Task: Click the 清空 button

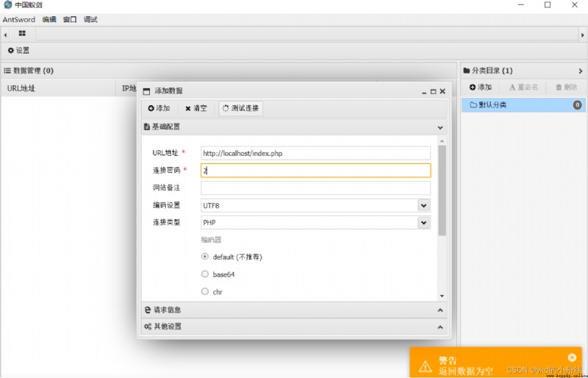Action: click(196, 108)
